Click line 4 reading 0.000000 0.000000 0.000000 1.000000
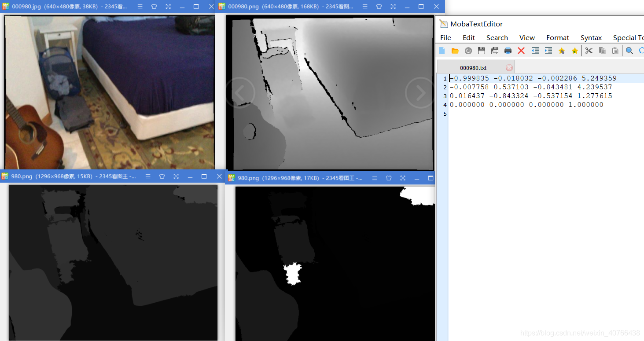Viewport: 644px width, 341px height. tap(526, 105)
